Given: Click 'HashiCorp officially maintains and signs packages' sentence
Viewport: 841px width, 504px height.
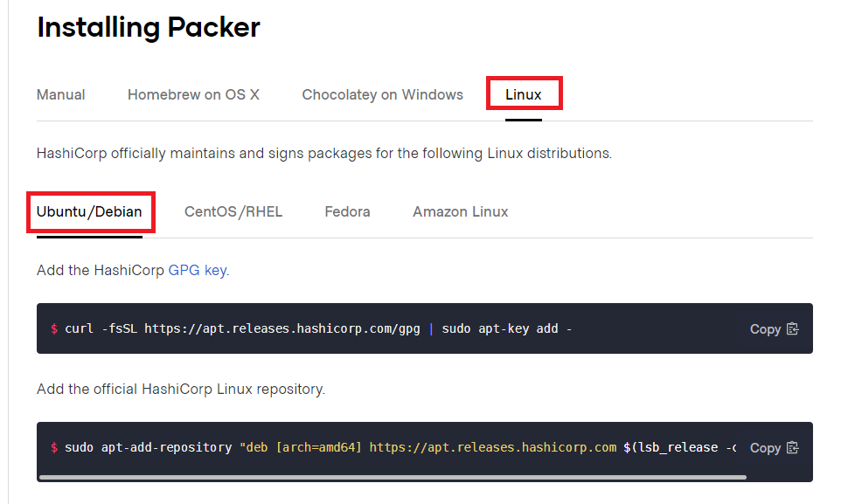Looking at the screenshot, I should point(324,154).
